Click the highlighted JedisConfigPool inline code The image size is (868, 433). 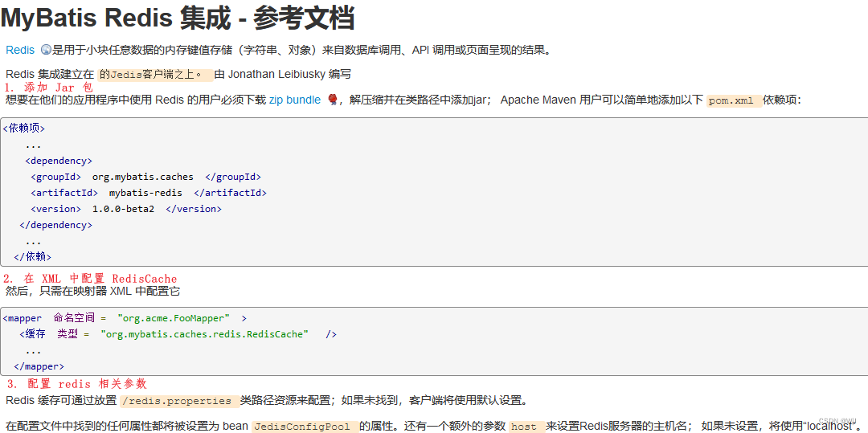pyautogui.click(x=305, y=427)
